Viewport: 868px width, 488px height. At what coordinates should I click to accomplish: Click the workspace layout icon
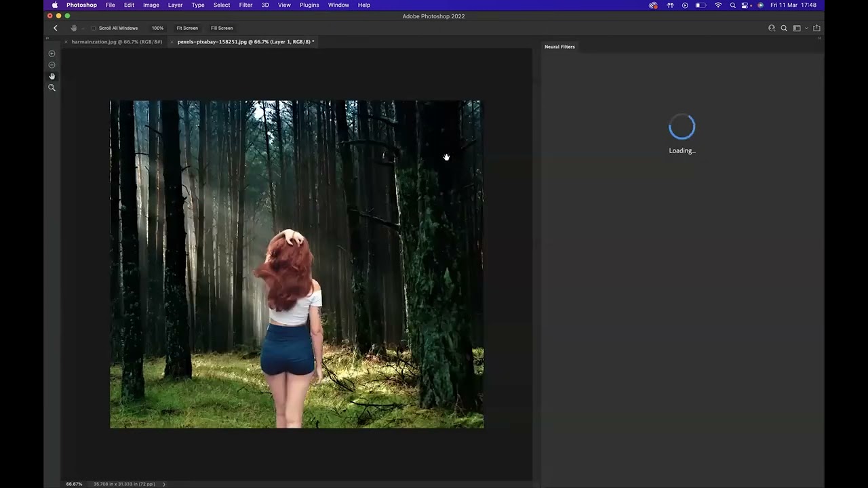pyautogui.click(x=797, y=28)
